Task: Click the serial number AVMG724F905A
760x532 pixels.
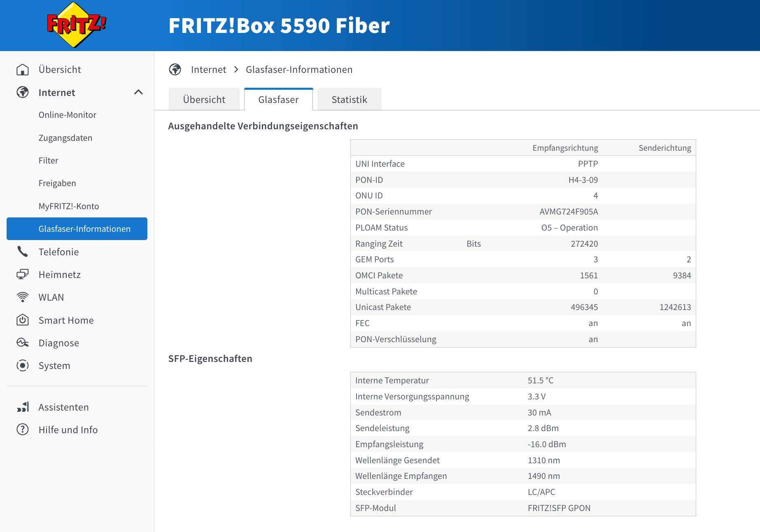Action: click(569, 212)
